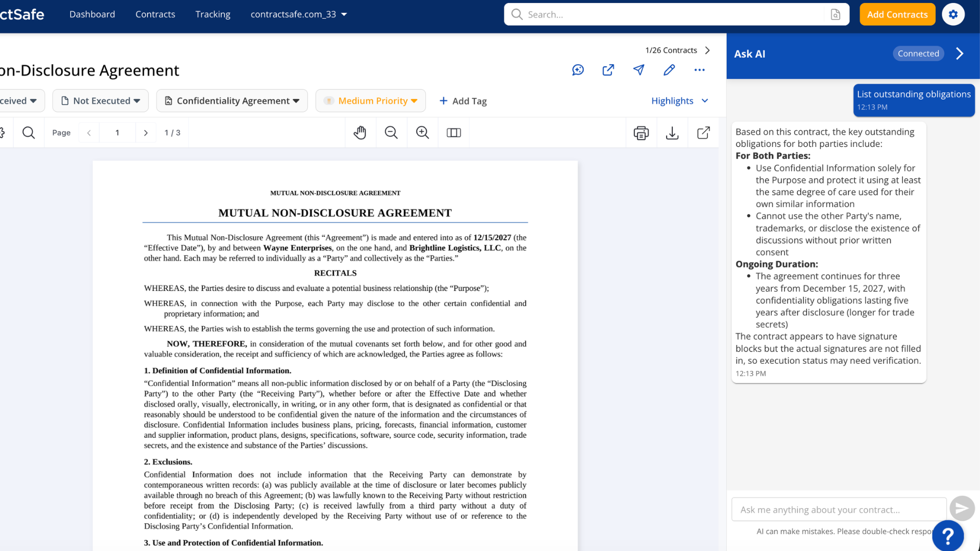Open the Not Executed status dropdown

[x=101, y=101]
